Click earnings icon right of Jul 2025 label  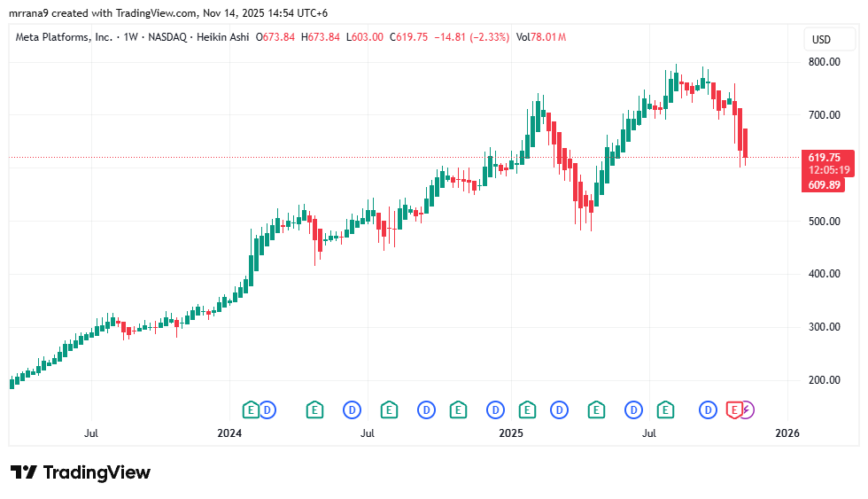tap(666, 409)
